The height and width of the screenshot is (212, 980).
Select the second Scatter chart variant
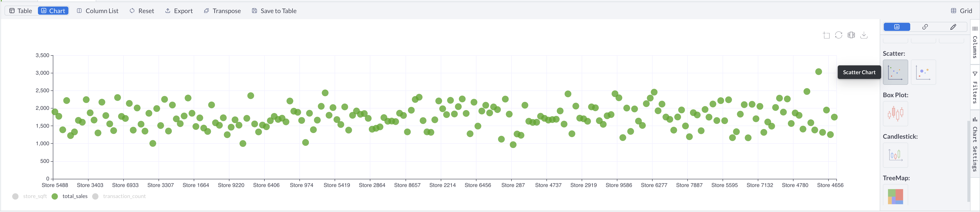923,72
